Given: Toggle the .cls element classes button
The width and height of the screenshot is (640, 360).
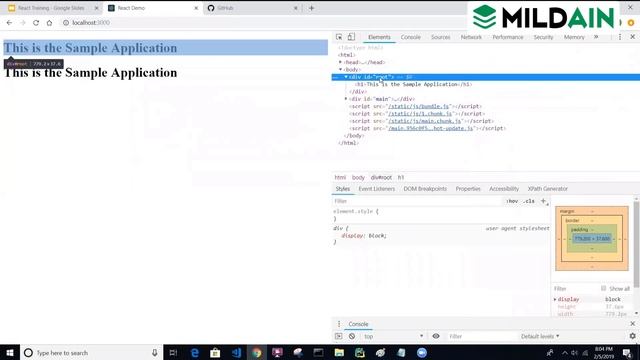Looking at the screenshot, I should click(x=529, y=201).
